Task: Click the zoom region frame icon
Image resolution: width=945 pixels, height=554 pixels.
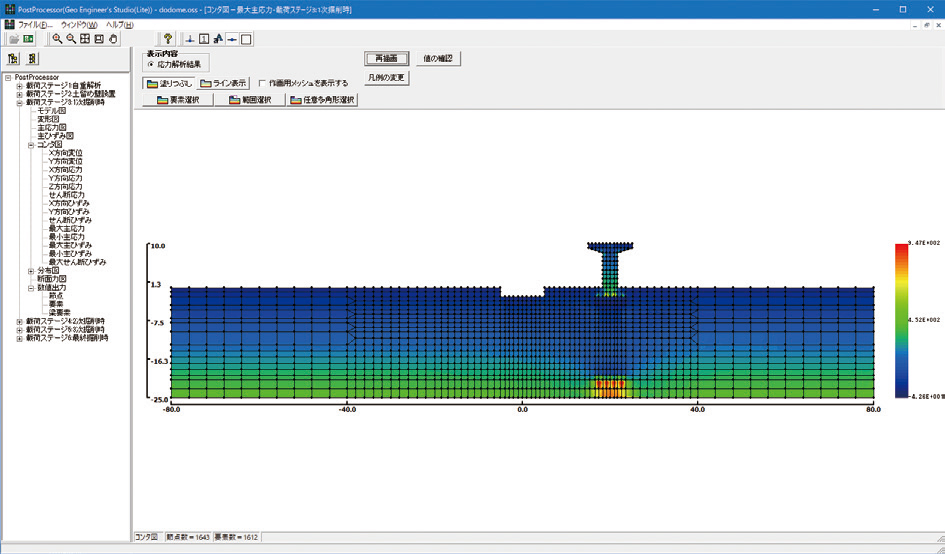Action: tap(99, 39)
